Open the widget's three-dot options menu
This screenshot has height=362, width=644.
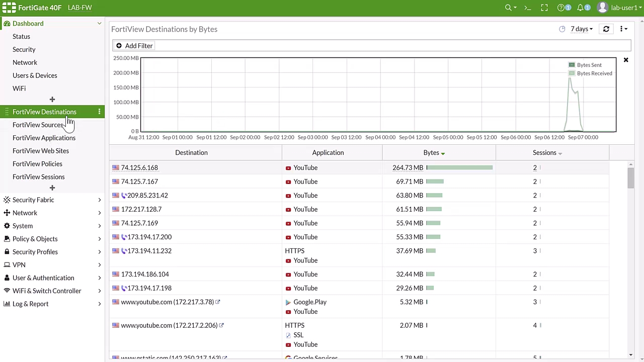pos(623,29)
